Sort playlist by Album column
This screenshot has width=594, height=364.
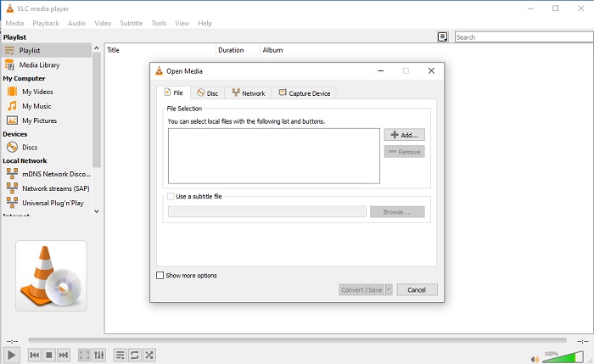(x=272, y=50)
